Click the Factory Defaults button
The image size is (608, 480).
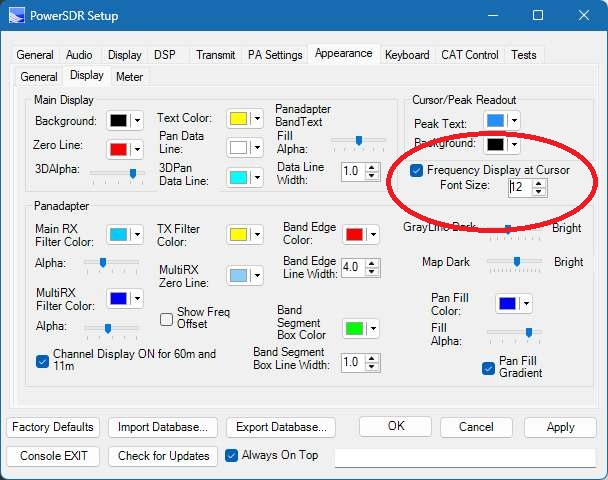pyautogui.click(x=53, y=427)
